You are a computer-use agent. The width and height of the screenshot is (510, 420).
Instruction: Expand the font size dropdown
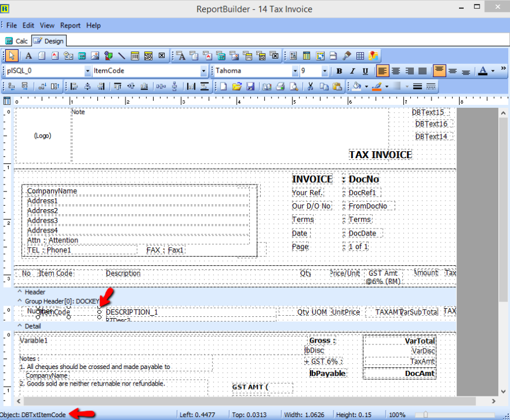point(325,71)
